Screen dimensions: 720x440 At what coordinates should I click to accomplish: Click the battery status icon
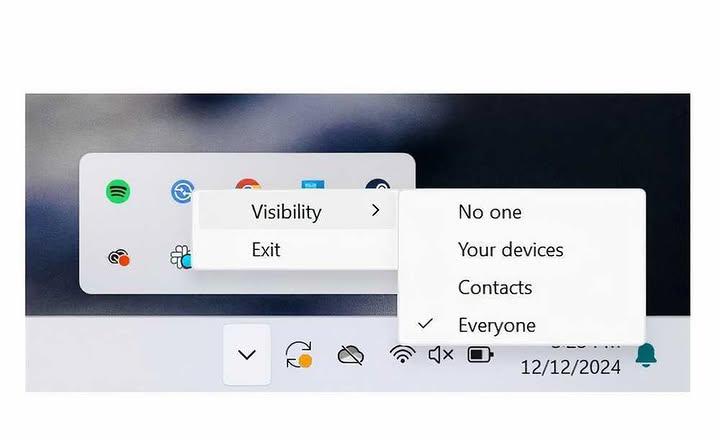(x=480, y=355)
